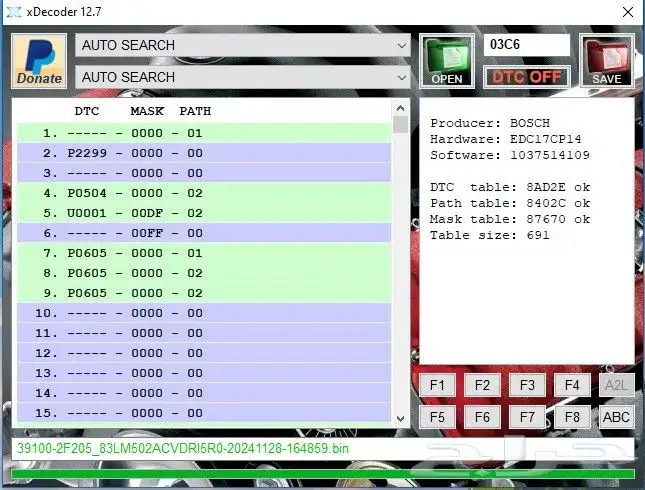Image resolution: width=645 pixels, height=490 pixels.
Task: Click the F2 button
Action: click(482, 385)
